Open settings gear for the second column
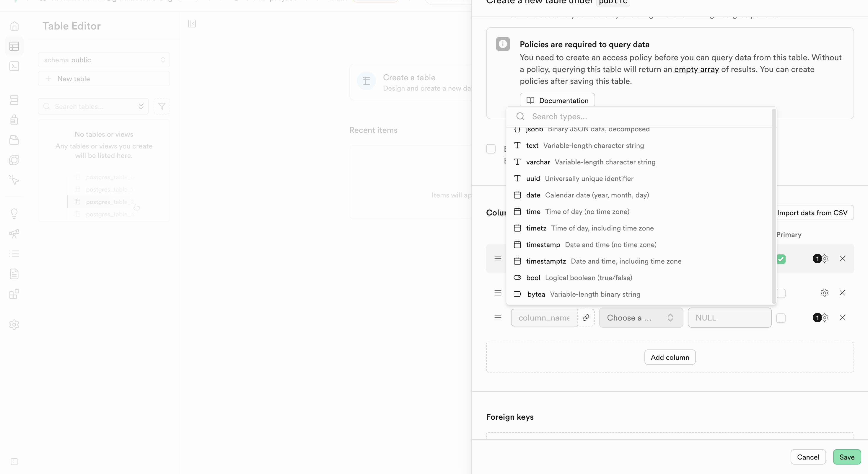868x474 pixels. 824,292
